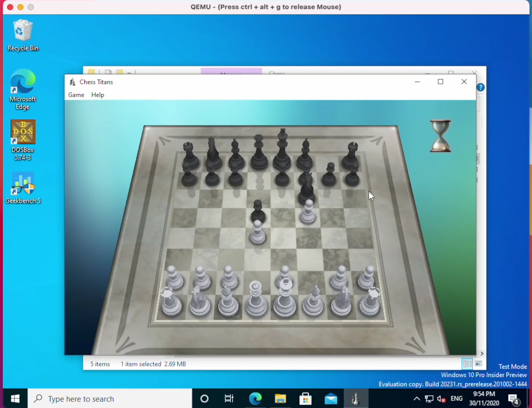The image size is (532, 408).
Task: Switch Explorer to details view layout
Action: [x=467, y=364]
